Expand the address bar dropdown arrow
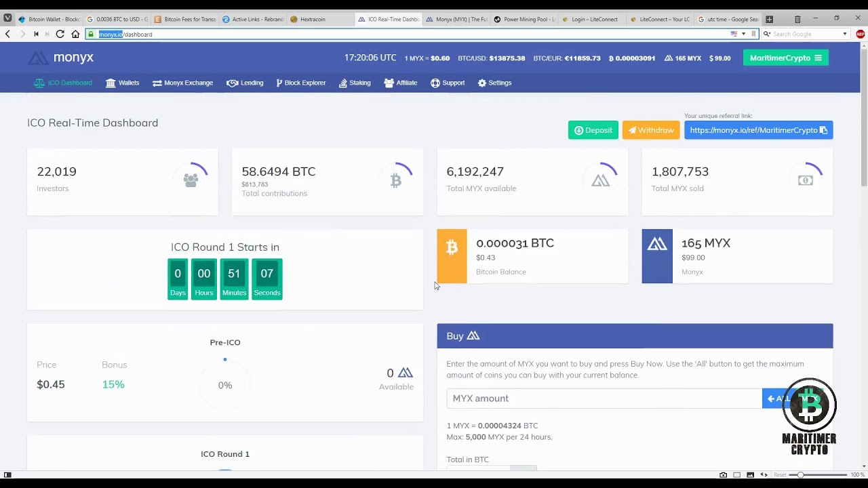Viewport: 868px width, 488px height. (x=743, y=34)
